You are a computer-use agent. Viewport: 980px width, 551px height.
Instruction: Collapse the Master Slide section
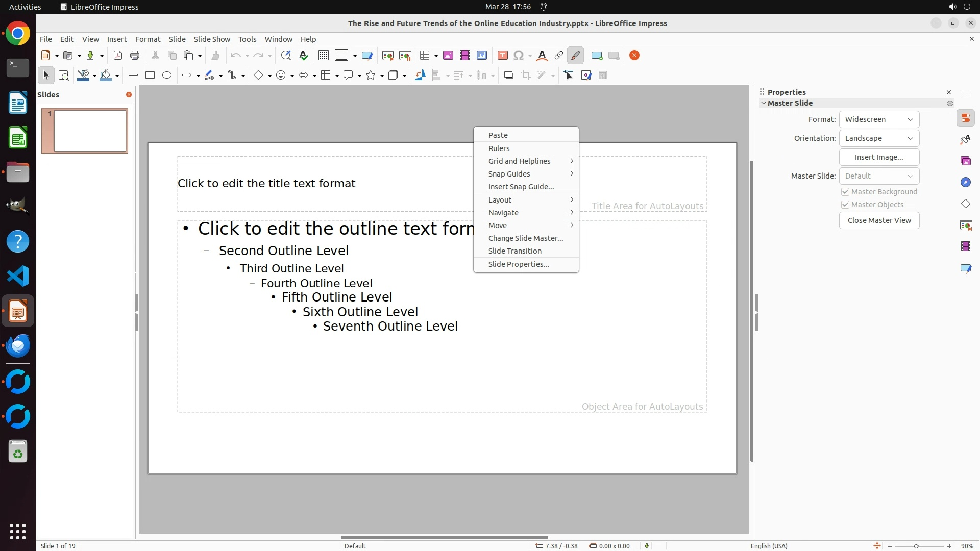(764, 103)
